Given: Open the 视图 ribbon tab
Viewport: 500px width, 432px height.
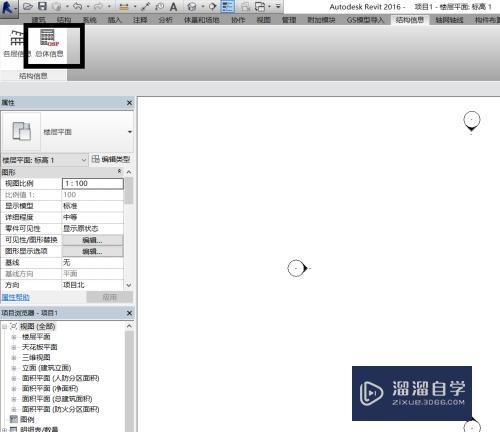Looking at the screenshot, I should [x=263, y=20].
